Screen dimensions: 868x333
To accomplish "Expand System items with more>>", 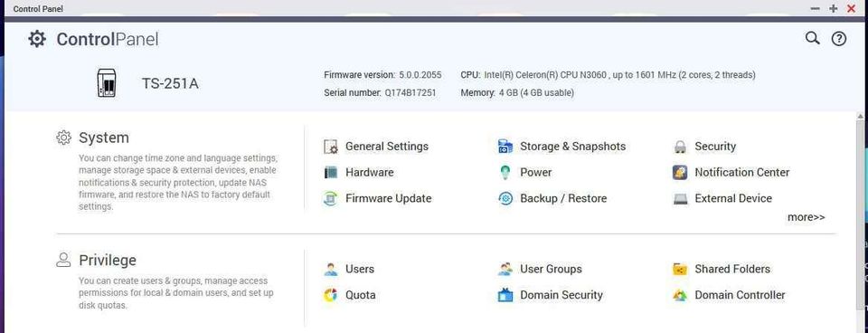I will (x=806, y=217).
